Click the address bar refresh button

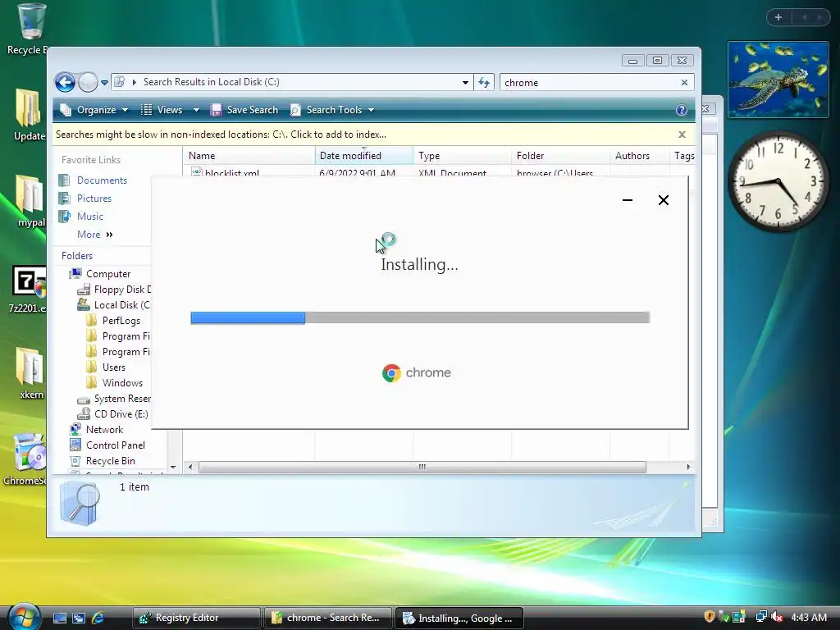coord(484,83)
